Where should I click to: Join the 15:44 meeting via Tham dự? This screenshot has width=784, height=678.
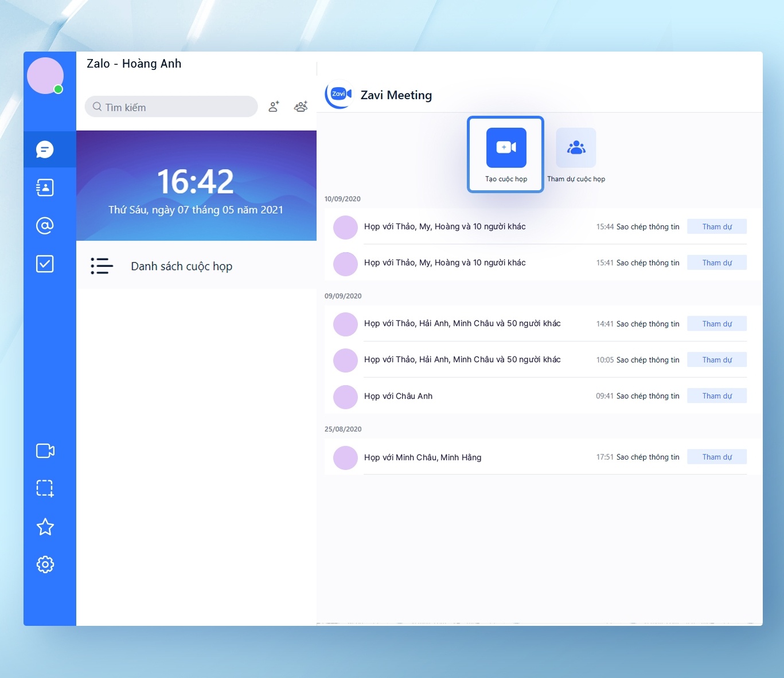click(717, 226)
